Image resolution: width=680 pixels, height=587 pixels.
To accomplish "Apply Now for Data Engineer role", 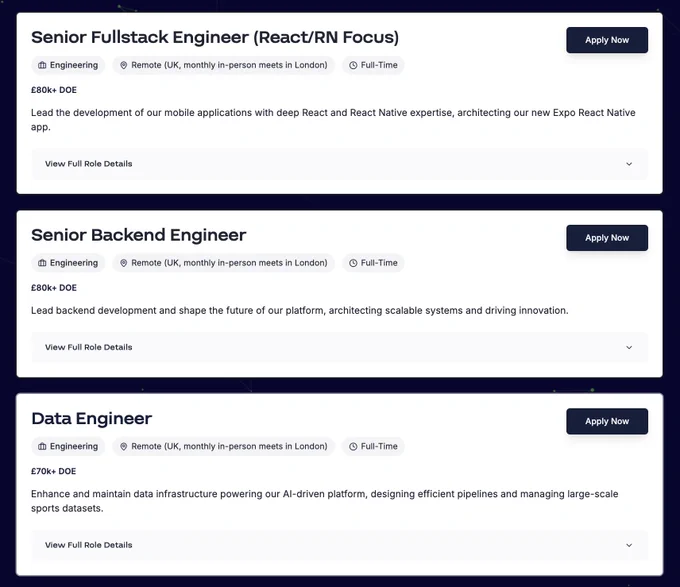I will tap(607, 421).
